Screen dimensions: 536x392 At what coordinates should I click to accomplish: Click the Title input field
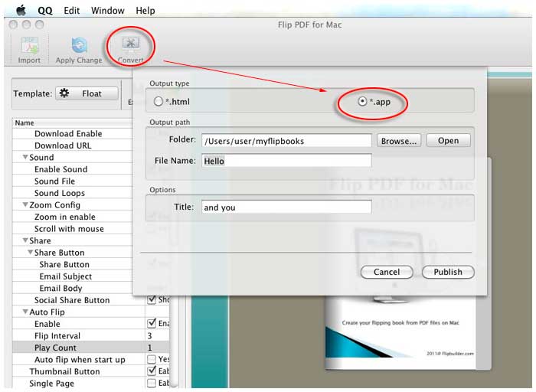(286, 207)
